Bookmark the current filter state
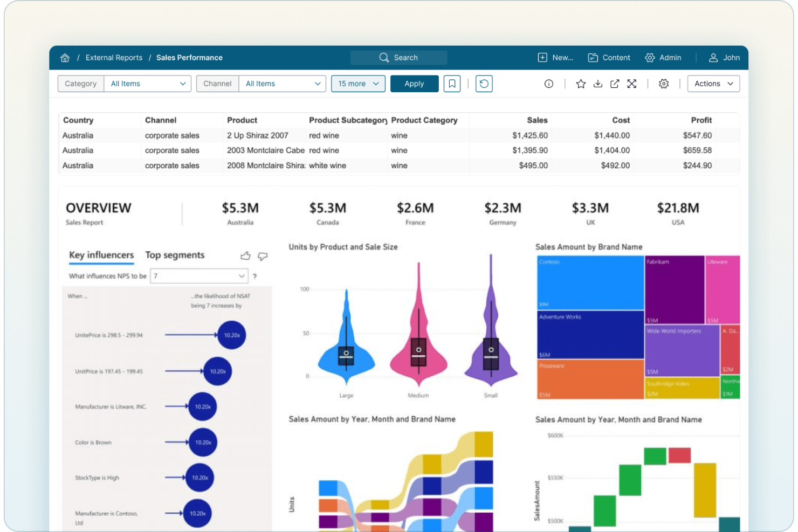 click(x=452, y=84)
